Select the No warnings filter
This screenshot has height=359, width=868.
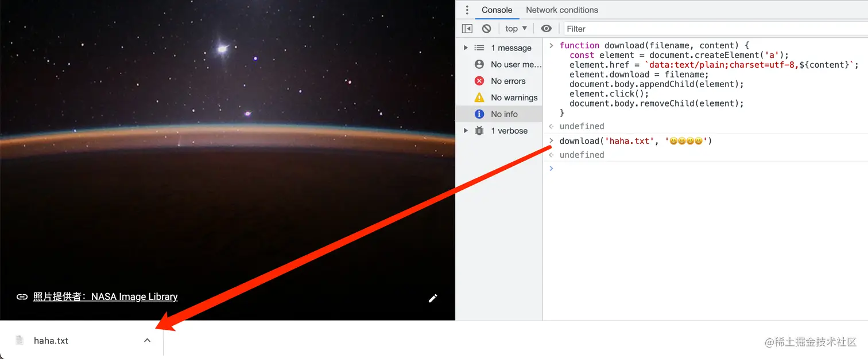499,97
